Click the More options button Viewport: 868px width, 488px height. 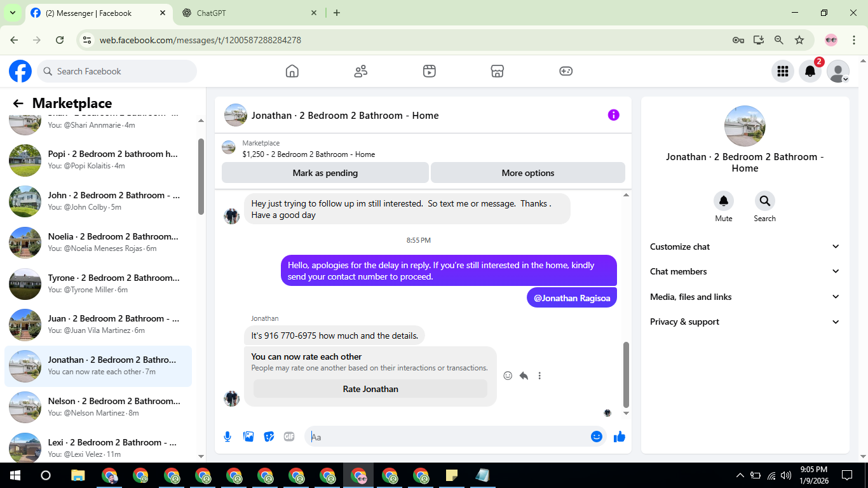[x=528, y=173]
